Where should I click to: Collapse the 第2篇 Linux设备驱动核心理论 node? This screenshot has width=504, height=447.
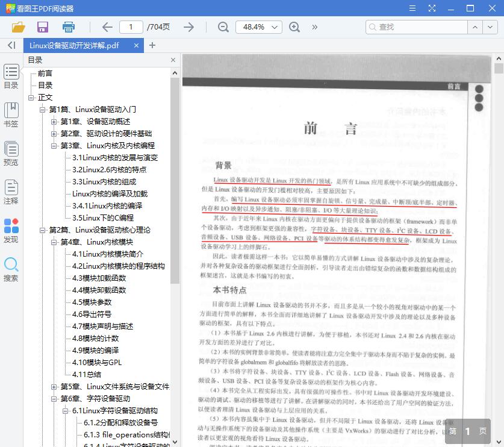tap(42, 230)
